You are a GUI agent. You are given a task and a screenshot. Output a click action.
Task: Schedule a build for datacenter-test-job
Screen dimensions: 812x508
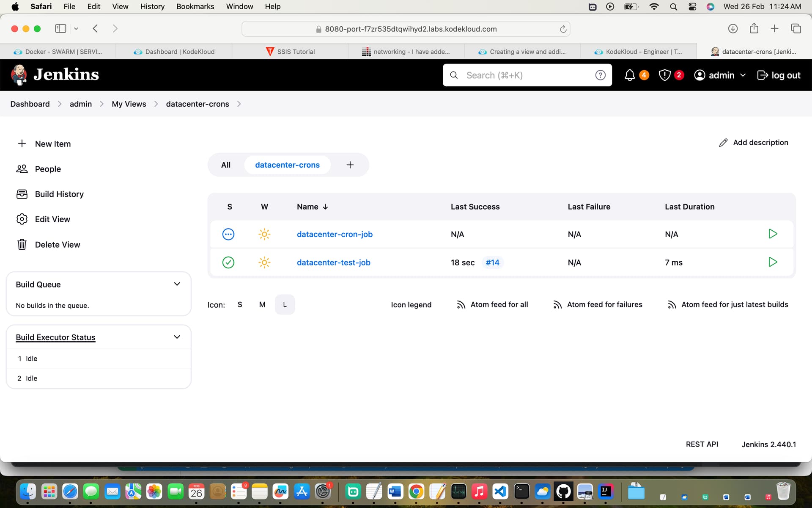(x=772, y=262)
